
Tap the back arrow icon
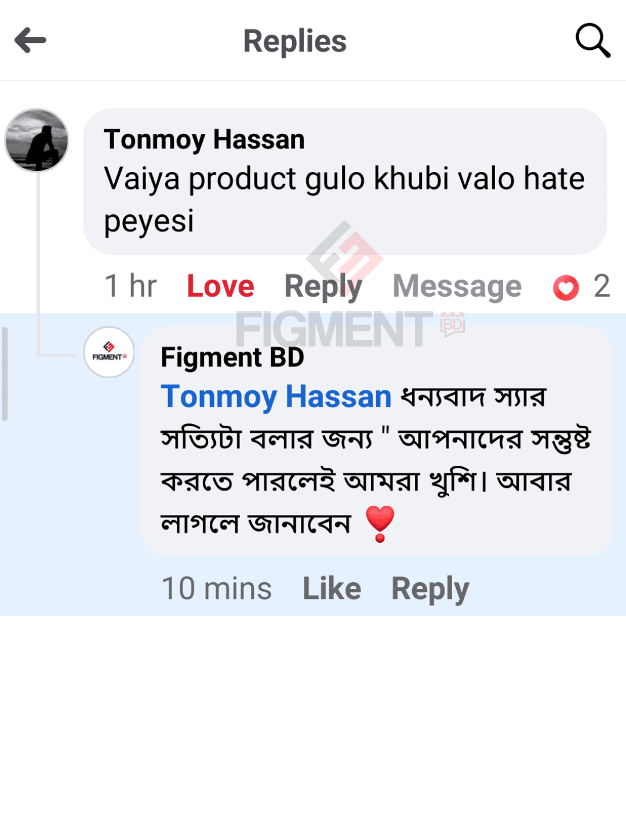pos(30,41)
